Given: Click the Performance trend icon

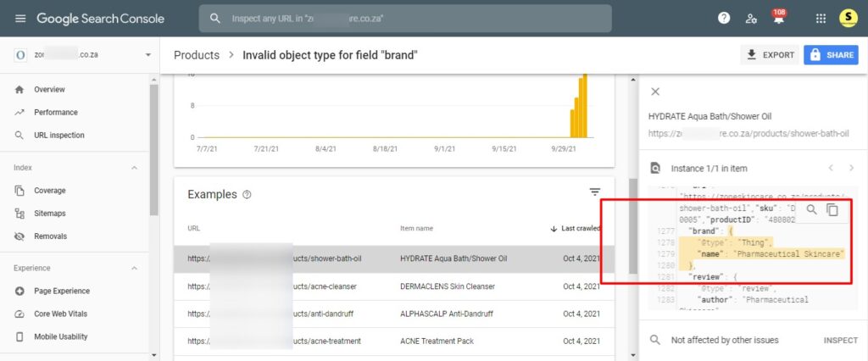Looking at the screenshot, I should [19, 113].
